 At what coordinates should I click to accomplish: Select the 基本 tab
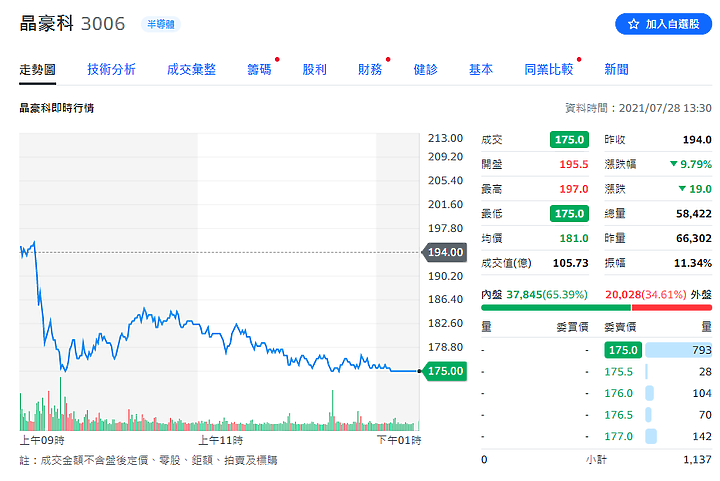pos(480,70)
